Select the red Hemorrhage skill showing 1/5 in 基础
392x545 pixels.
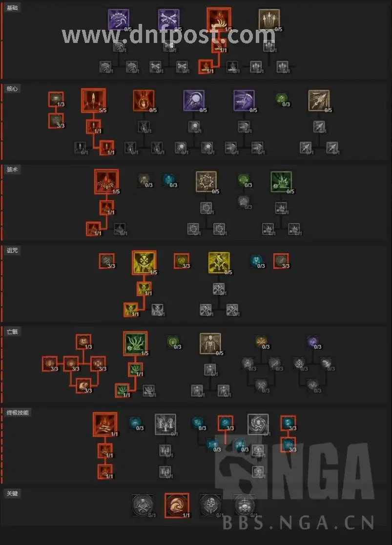click(219, 20)
